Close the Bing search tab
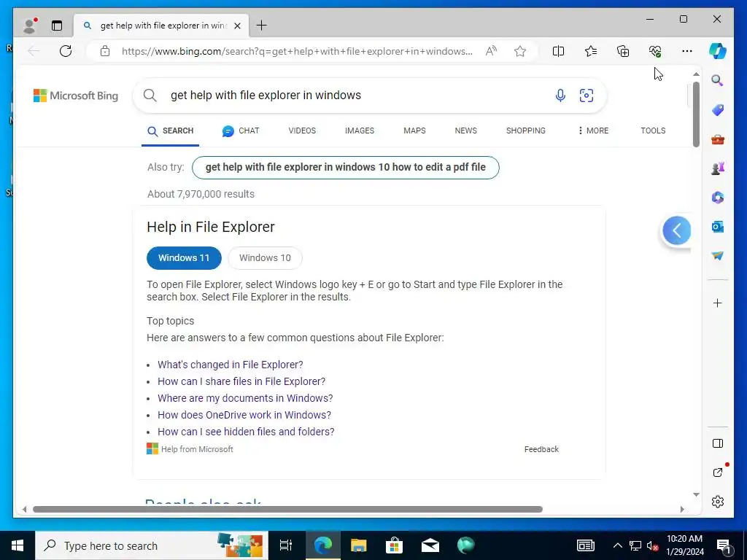 [x=238, y=26]
